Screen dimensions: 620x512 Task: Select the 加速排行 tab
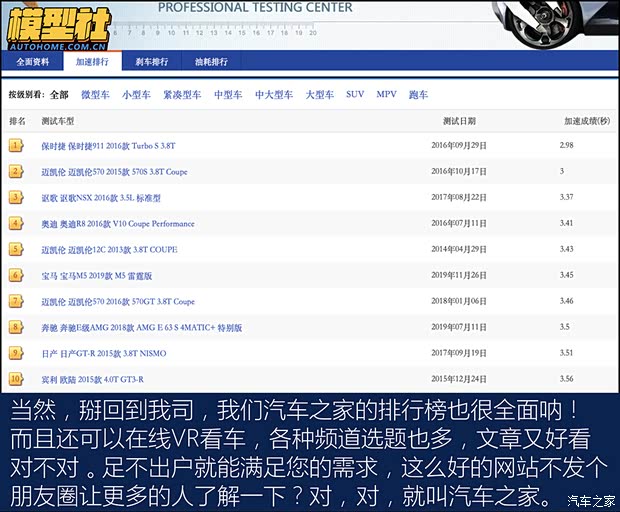(92, 62)
